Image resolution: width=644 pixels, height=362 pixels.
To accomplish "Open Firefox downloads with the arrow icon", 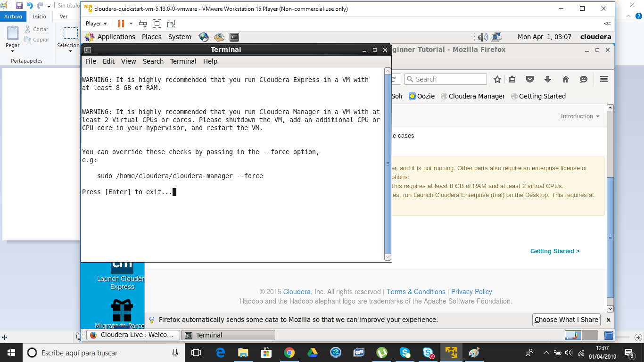I will [x=548, y=79].
